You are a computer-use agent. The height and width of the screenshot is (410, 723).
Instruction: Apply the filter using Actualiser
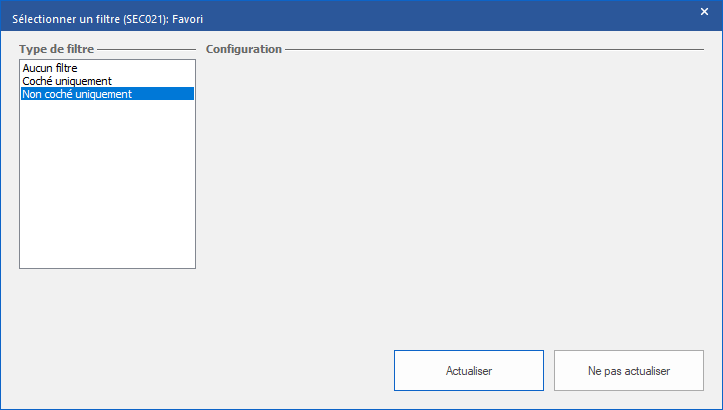pos(468,371)
